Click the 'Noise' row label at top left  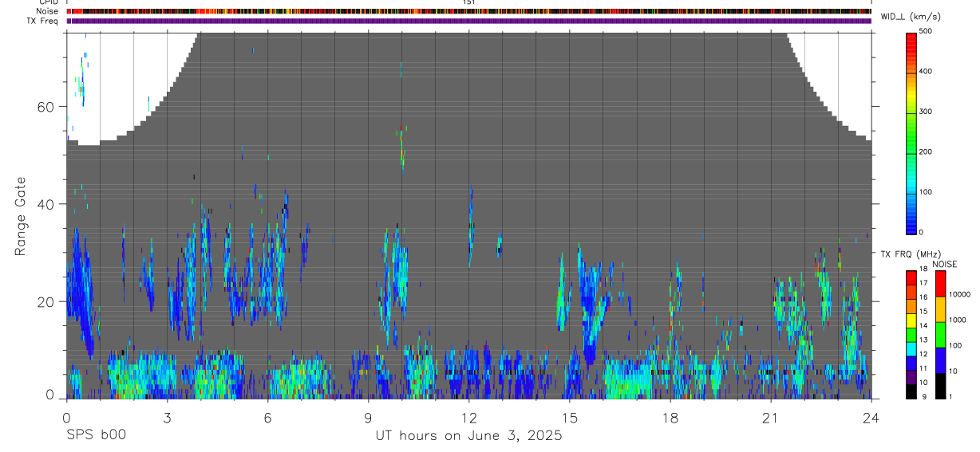[49, 11]
